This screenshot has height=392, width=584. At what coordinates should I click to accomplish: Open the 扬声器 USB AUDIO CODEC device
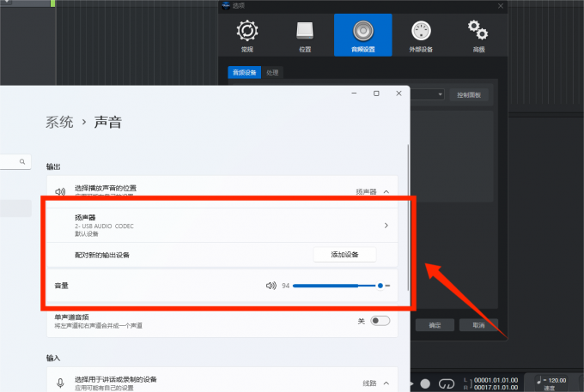pyautogui.click(x=222, y=226)
